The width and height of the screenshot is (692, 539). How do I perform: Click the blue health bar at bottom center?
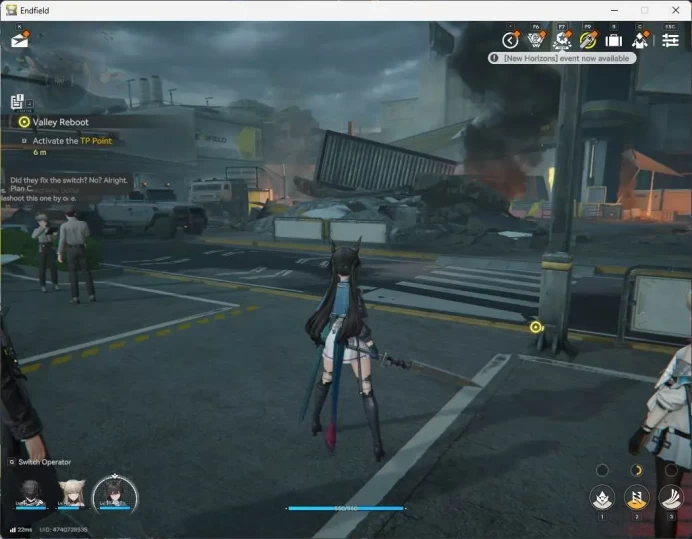(346, 509)
